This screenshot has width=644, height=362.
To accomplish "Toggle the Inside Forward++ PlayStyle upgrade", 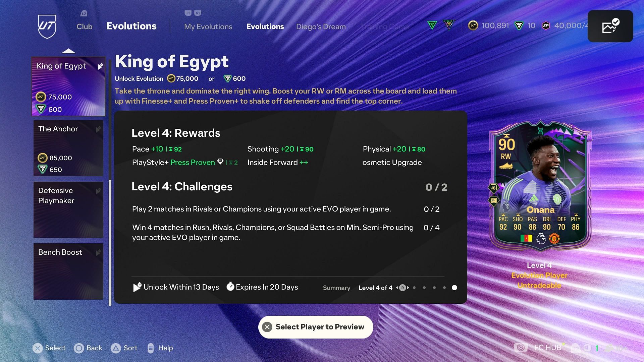I will (x=277, y=162).
